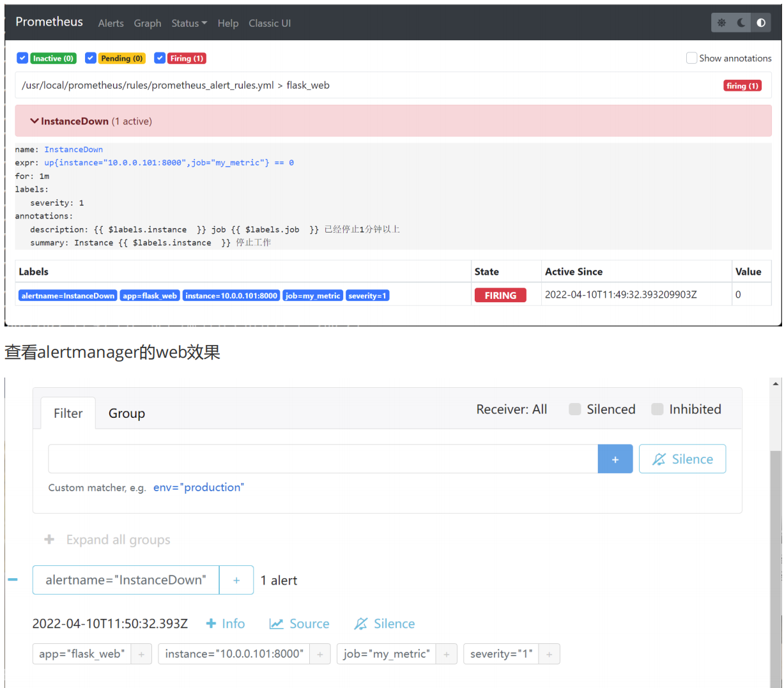Toggle the Pending (0) checkbox
784x688 pixels.
pos(91,58)
